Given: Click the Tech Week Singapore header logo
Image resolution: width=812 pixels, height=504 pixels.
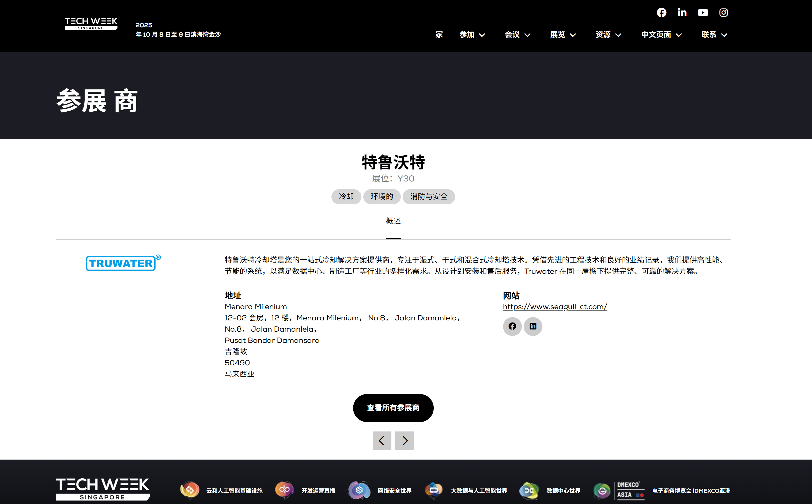Looking at the screenshot, I should click(91, 24).
